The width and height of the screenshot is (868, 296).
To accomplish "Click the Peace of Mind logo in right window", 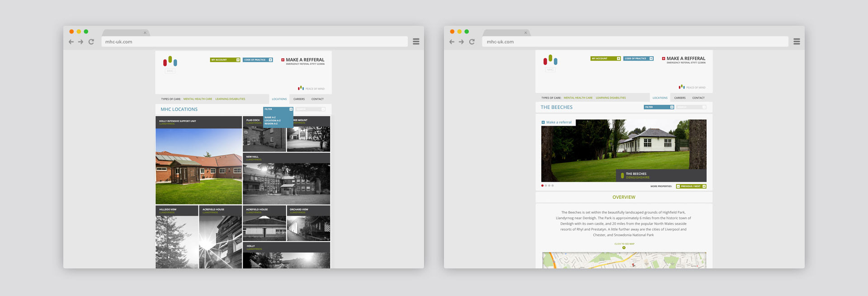I will point(692,87).
